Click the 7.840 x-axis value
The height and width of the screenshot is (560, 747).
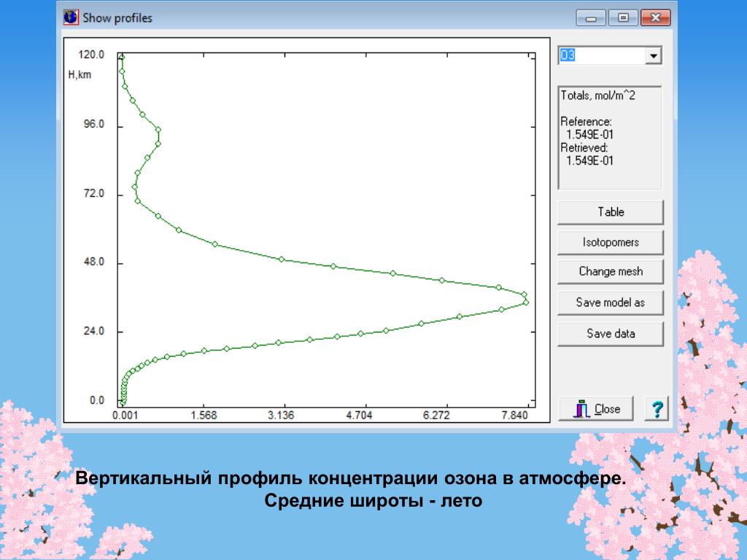pyautogui.click(x=514, y=415)
